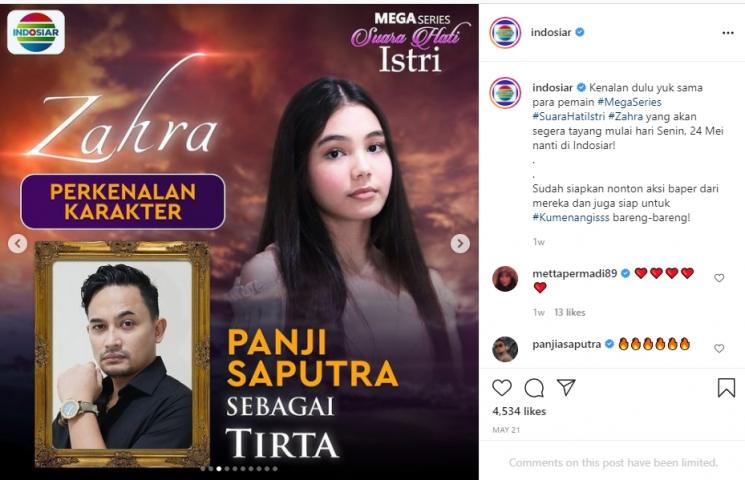Open the three-dot more options menu

(x=728, y=33)
